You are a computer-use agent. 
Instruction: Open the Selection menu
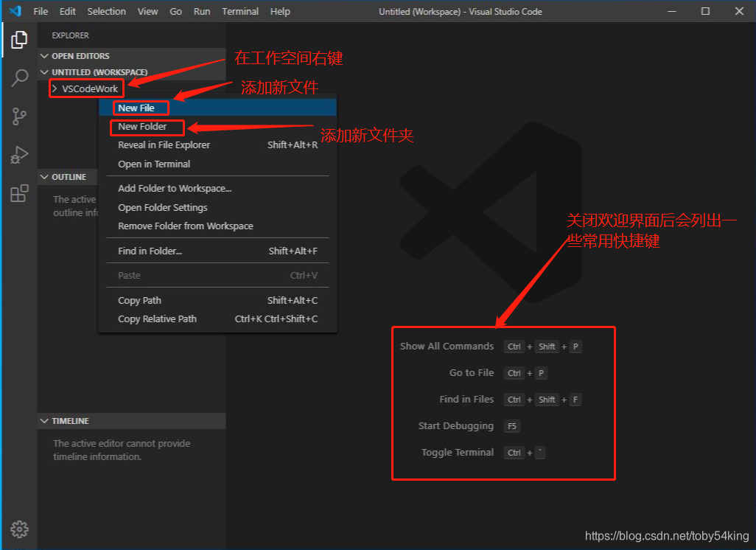107,11
